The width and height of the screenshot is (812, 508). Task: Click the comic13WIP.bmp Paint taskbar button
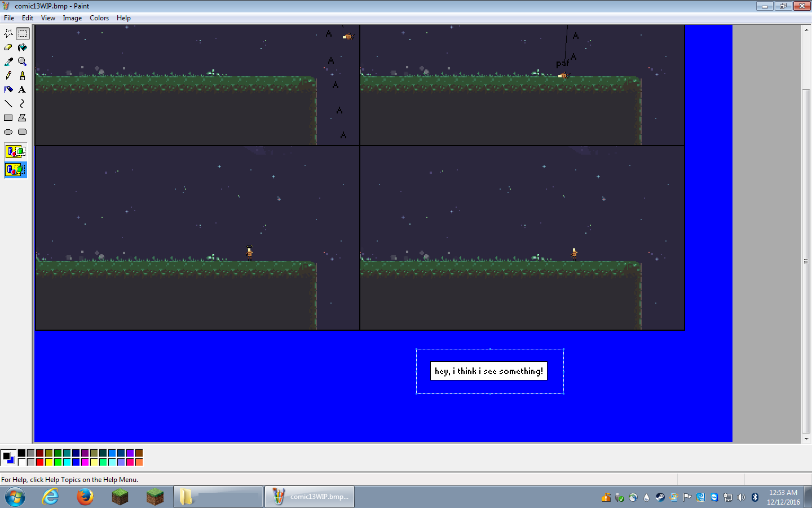pos(310,497)
